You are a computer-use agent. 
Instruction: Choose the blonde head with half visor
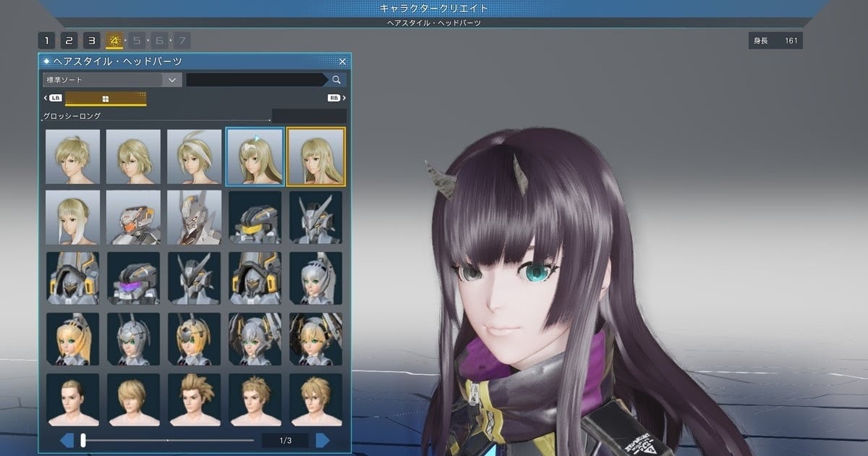coord(195,339)
